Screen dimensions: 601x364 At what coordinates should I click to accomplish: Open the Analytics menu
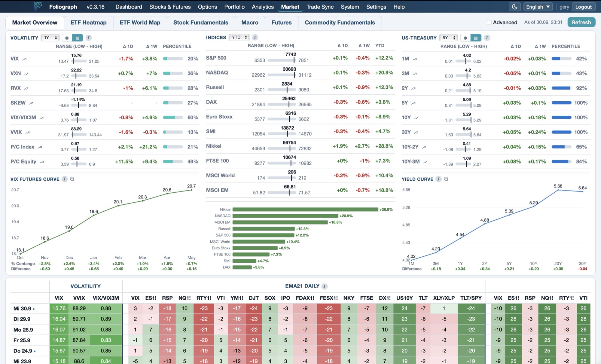263,7
